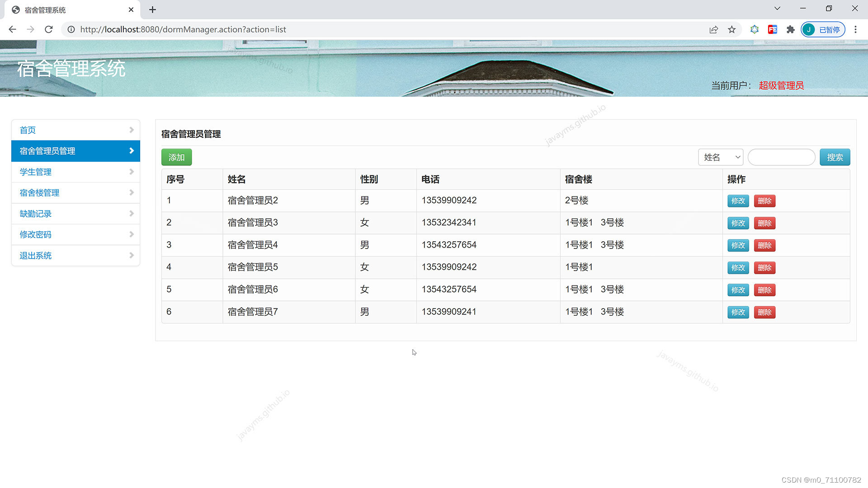Screen dimensions: 868x488
Task: Open new tab with plus icon
Action: point(152,9)
